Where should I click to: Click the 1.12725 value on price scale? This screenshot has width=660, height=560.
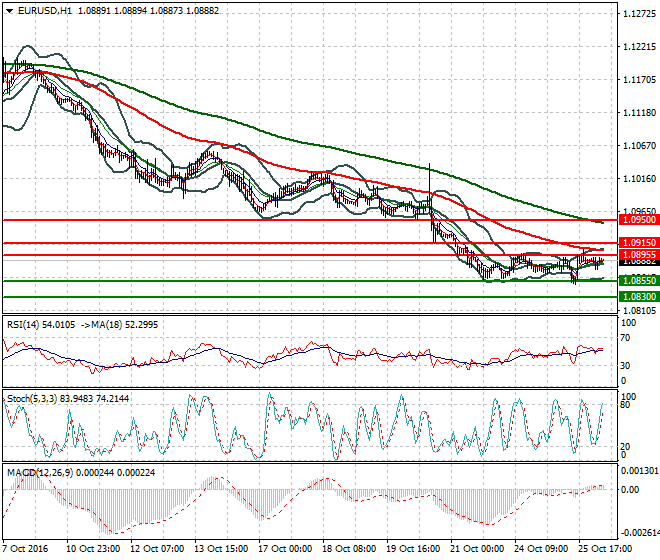click(x=637, y=14)
